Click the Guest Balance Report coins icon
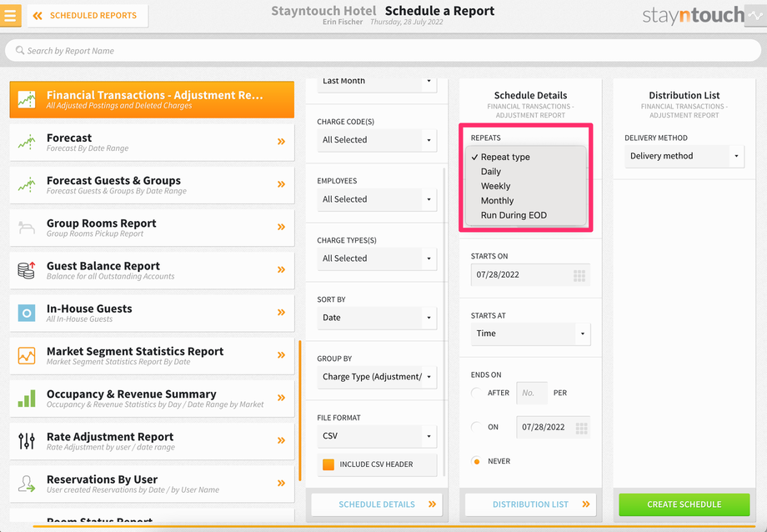This screenshot has height=532, width=767. (x=27, y=270)
